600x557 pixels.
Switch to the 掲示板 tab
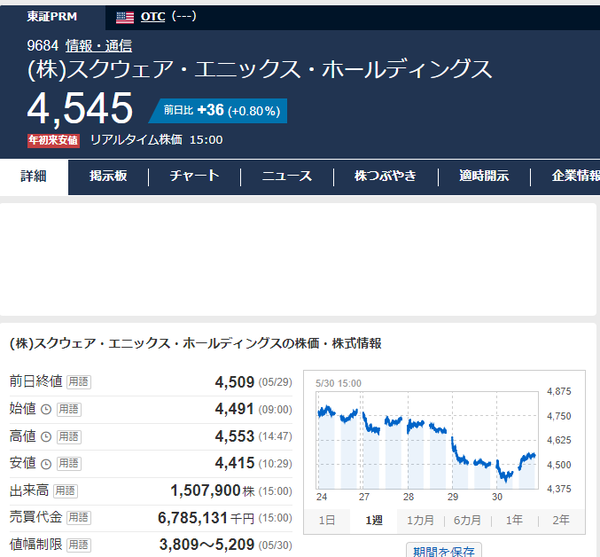[108, 176]
